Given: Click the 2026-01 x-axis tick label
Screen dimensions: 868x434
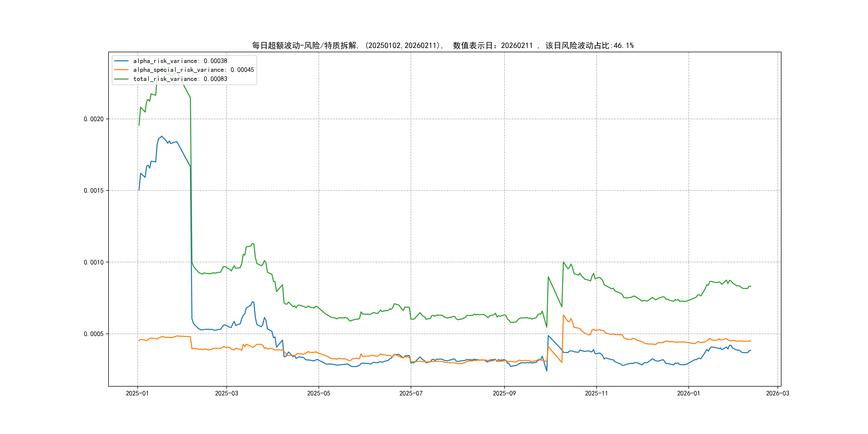Looking at the screenshot, I should [689, 393].
